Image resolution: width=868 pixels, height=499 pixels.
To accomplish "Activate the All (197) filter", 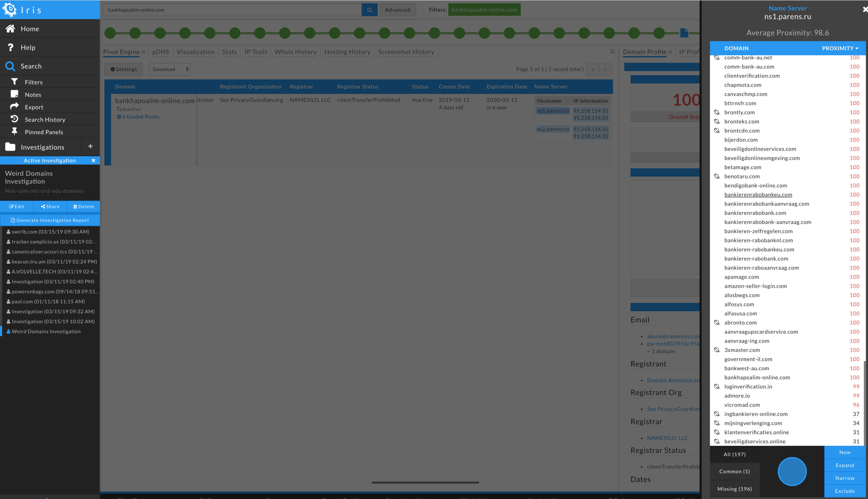I will tap(734, 454).
